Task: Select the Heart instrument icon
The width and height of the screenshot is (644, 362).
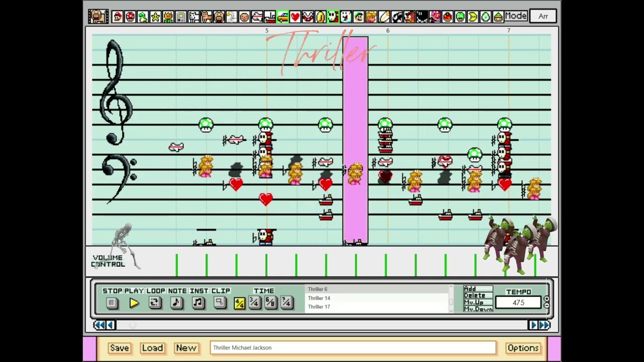Action: pyautogui.click(x=295, y=17)
